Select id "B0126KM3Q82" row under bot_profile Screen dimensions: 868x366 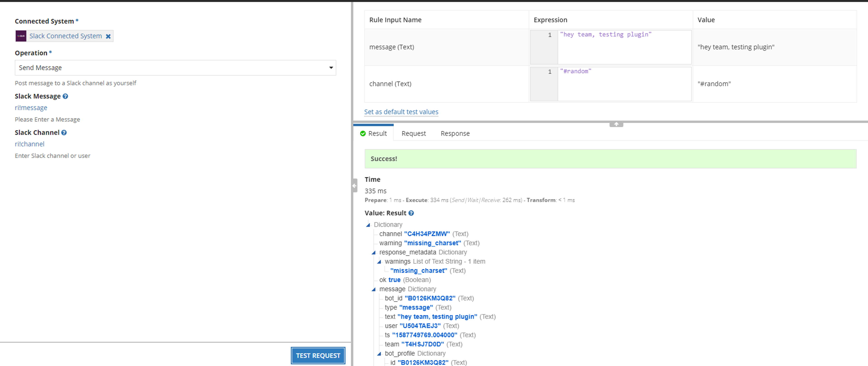click(x=429, y=362)
